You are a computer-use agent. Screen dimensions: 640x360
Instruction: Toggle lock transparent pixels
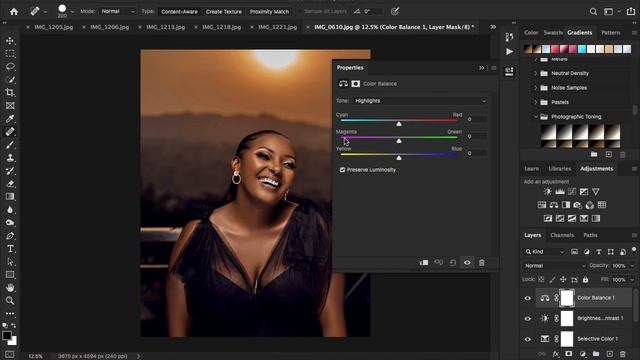tap(541, 280)
